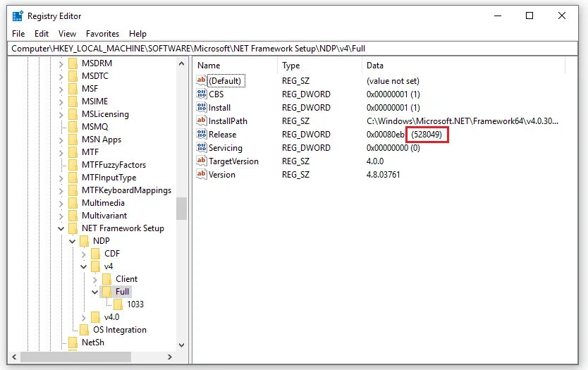Viewport: 588px width, 370px height.
Task: Click the tree scroll up arrow
Action: click(181, 63)
